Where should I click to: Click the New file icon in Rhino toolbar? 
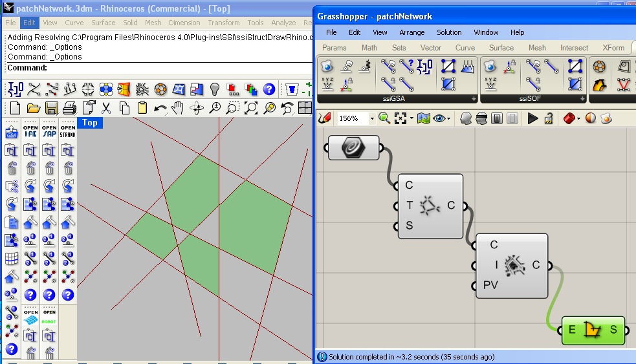tap(15, 108)
